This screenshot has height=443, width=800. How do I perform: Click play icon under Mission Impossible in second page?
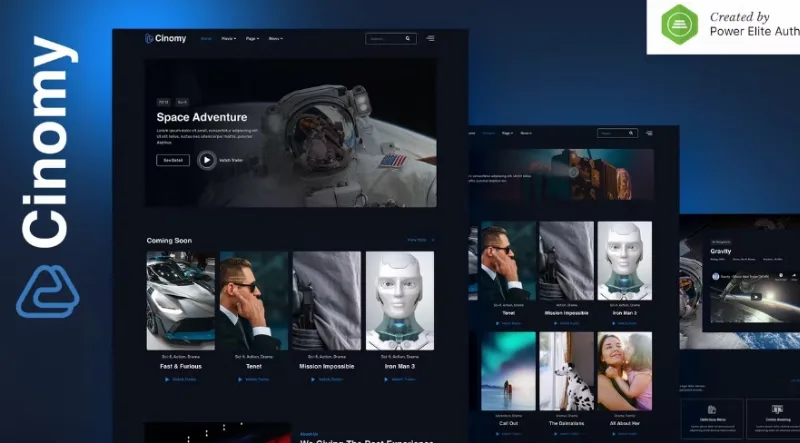[x=556, y=324]
